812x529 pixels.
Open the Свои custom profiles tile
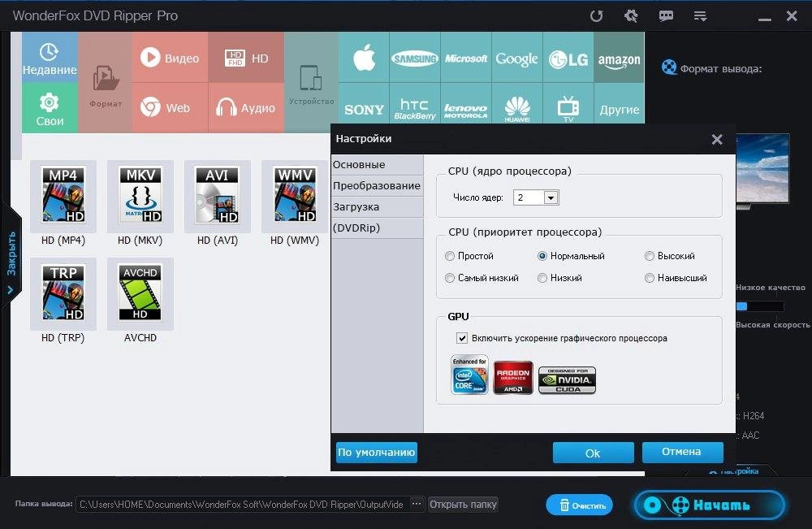(50, 108)
